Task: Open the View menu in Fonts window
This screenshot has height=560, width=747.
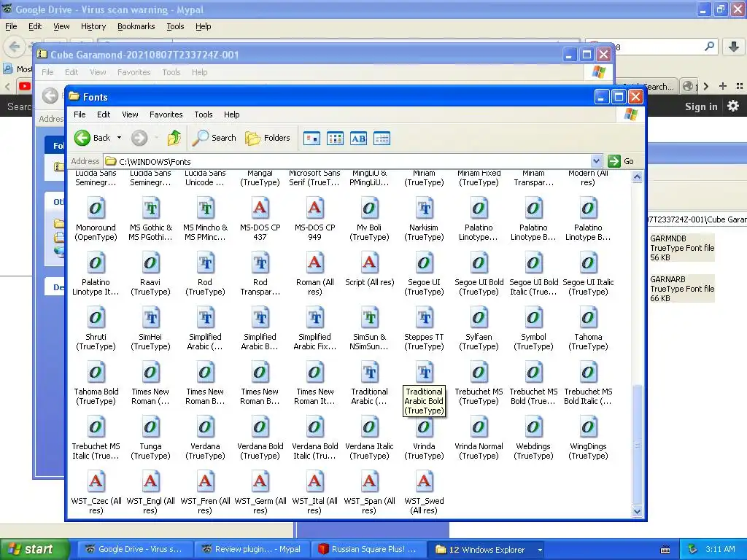Action: point(130,114)
